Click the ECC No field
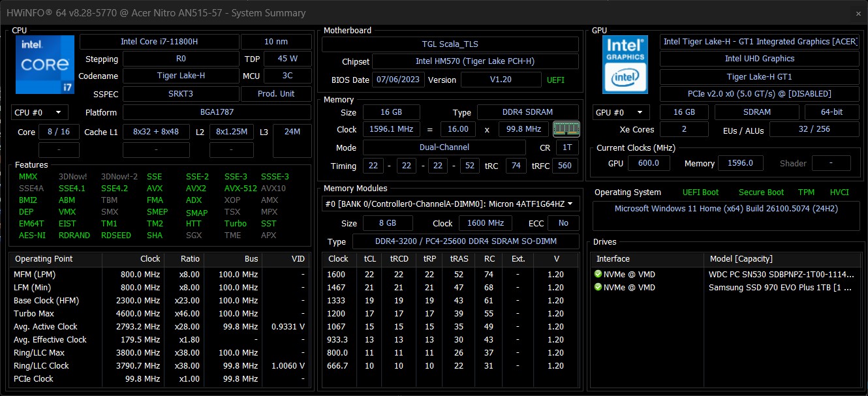Image resolution: width=868 pixels, height=396 pixels. point(563,223)
